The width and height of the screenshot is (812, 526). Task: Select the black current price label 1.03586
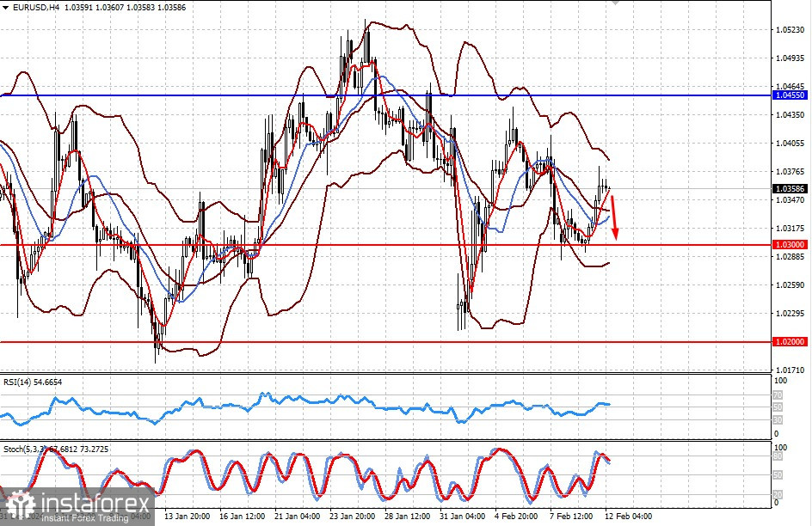(x=790, y=189)
